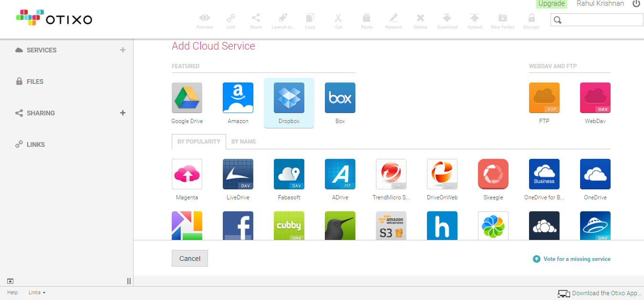Choose the black bird service icon
This screenshot has width=644, height=300.
340,226
